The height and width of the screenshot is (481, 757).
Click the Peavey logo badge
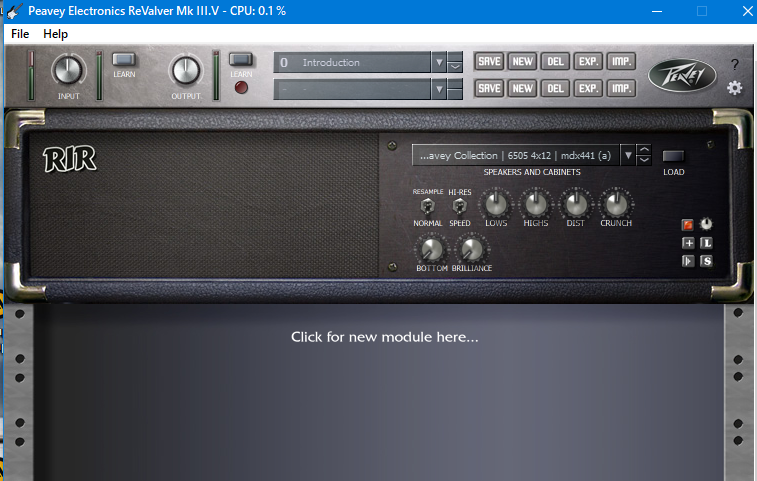click(682, 75)
